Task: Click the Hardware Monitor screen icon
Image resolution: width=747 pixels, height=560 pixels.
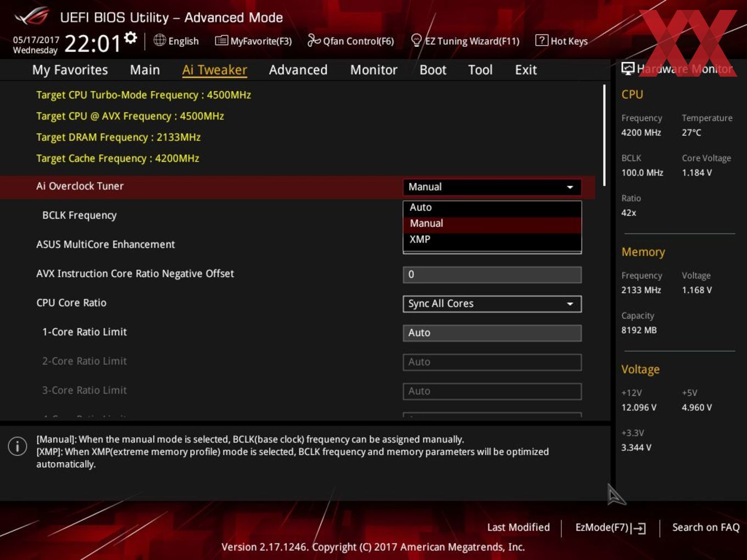Action: click(x=628, y=69)
